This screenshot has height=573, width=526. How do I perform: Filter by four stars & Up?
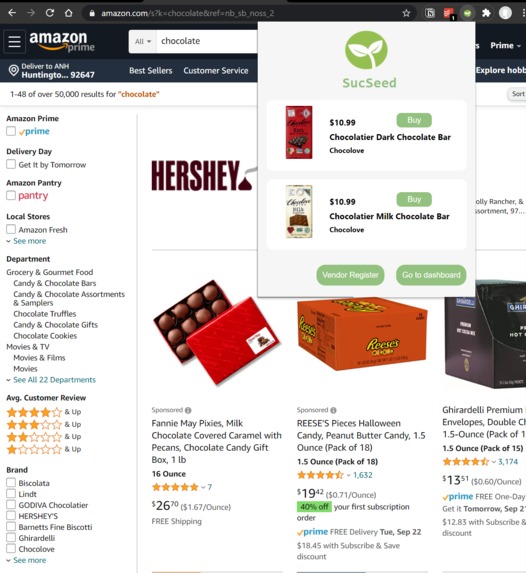[x=44, y=412]
